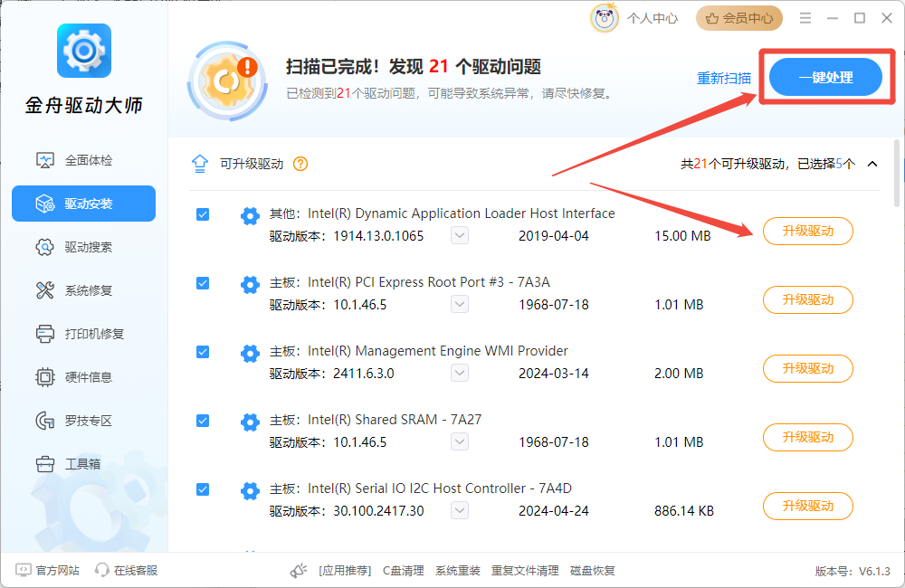Open version dropdown for 2411.6.3.0
Viewport: 905px width, 588px height.
point(460,373)
